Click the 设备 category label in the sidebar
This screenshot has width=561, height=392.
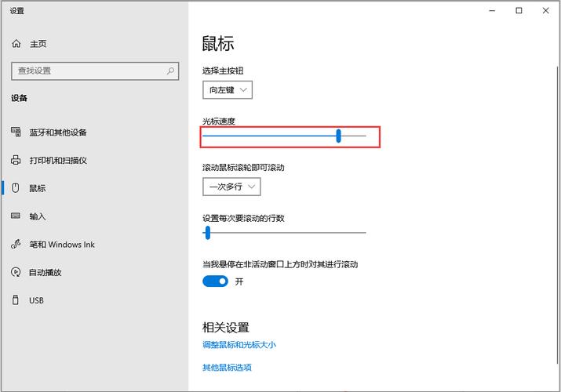[x=19, y=98]
